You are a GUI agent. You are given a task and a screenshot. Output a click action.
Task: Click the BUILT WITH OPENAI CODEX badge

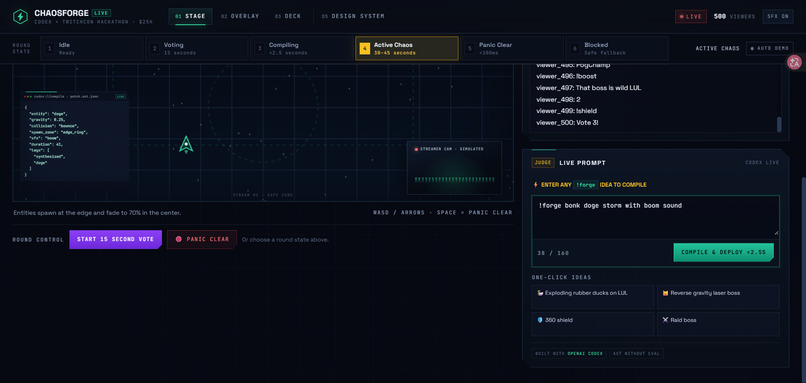pos(569,354)
